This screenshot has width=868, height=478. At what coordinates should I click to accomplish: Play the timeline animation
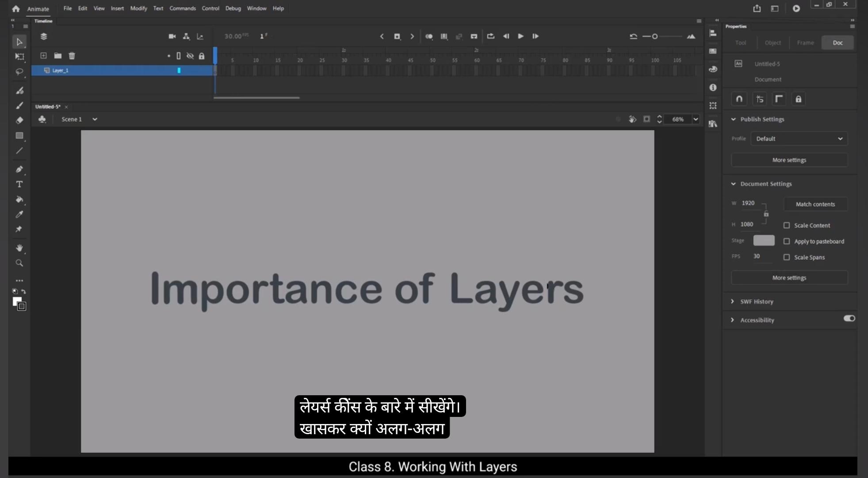[x=521, y=36]
